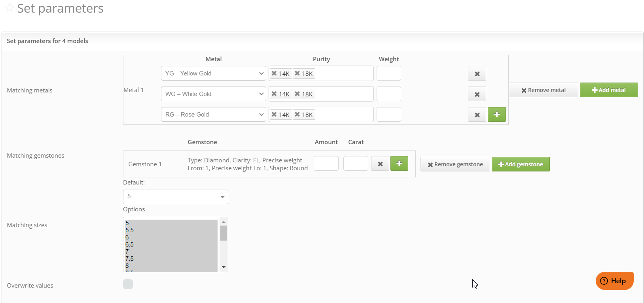Image resolution: width=644 pixels, height=303 pixels.
Task: Click the Remove gemstone button
Action: (455, 164)
